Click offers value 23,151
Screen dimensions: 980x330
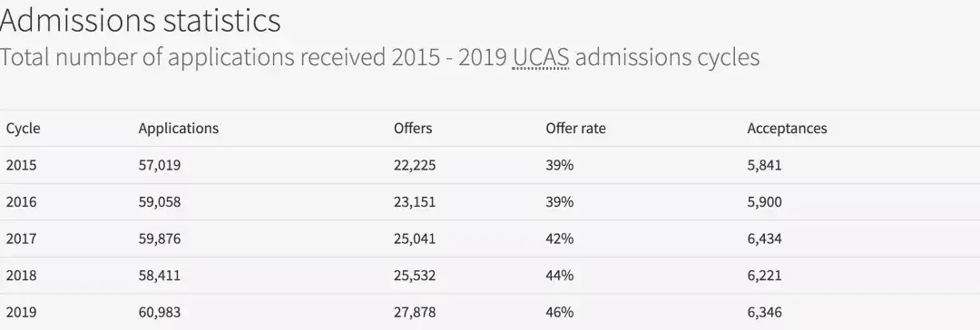pyautogui.click(x=415, y=202)
